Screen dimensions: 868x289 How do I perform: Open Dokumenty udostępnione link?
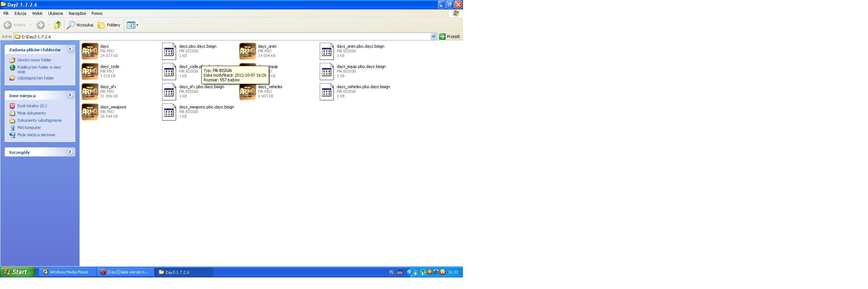39,120
